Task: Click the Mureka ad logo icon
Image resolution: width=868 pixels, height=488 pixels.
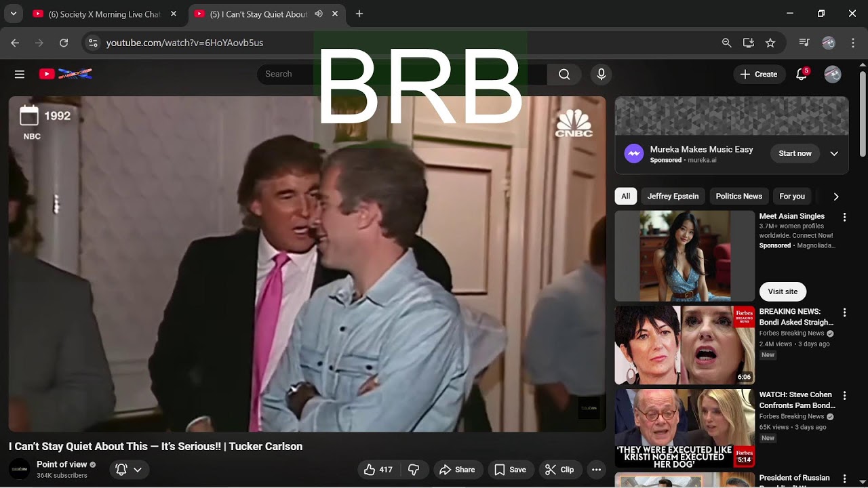Action: (634, 154)
